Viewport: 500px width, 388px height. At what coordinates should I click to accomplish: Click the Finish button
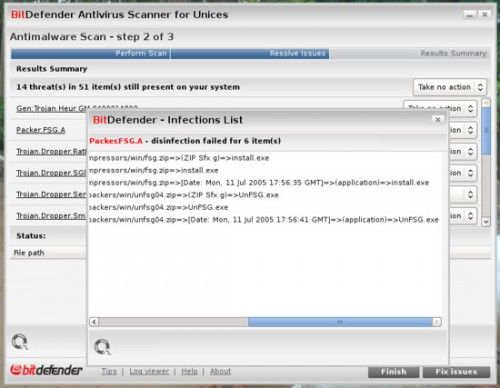tap(393, 372)
